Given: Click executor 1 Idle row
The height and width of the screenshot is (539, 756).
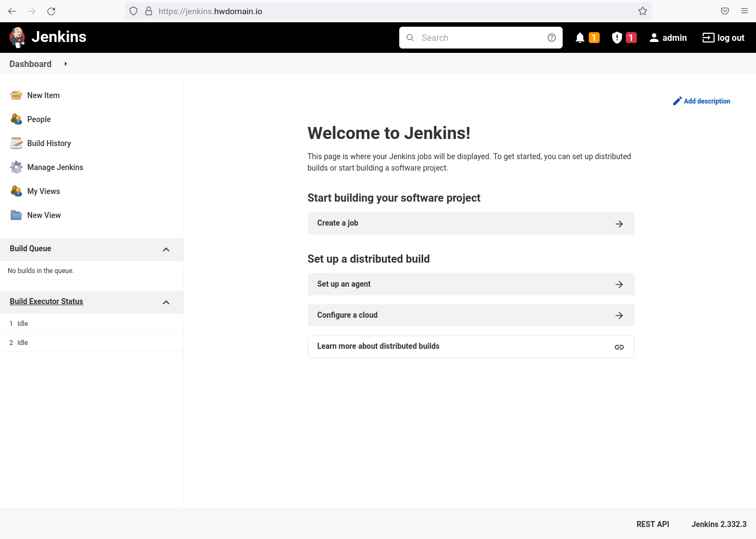Looking at the screenshot, I should (x=92, y=324).
